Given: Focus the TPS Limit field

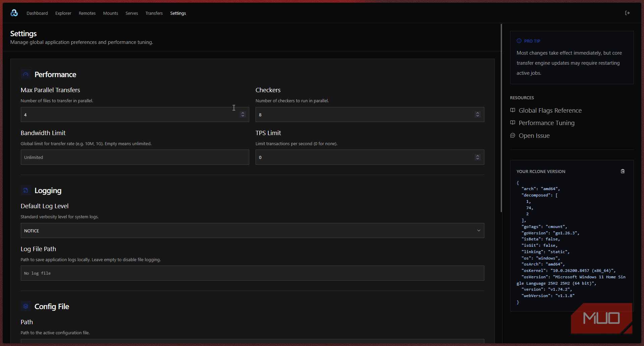Looking at the screenshot, I should coord(370,157).
